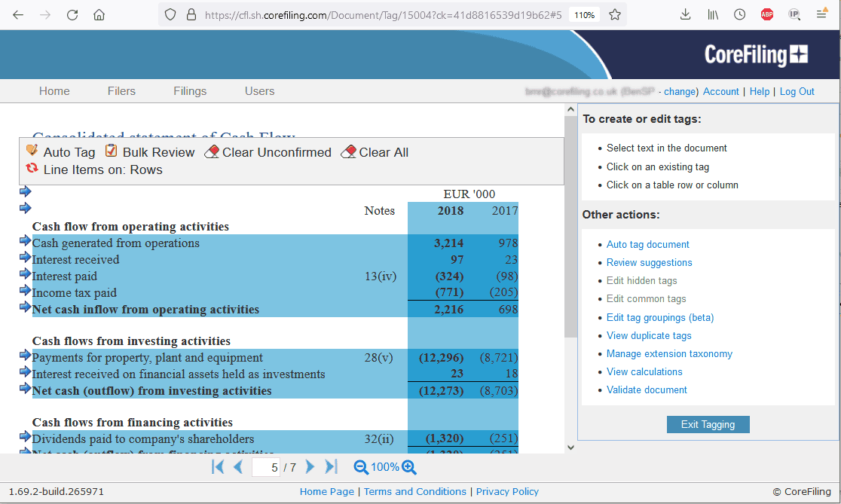
Task: Open the browser downloads panel
Action: click(x=684, y=14)
